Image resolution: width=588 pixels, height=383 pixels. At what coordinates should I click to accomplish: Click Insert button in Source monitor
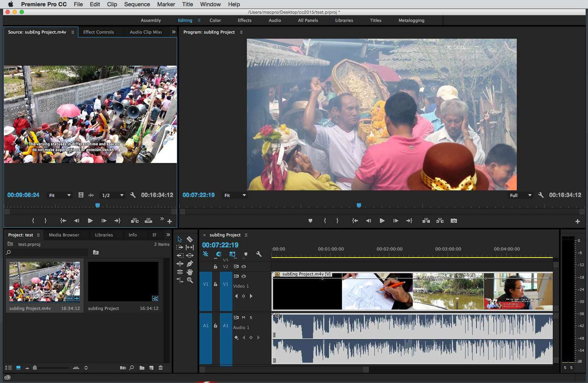[x=135, y=221]
